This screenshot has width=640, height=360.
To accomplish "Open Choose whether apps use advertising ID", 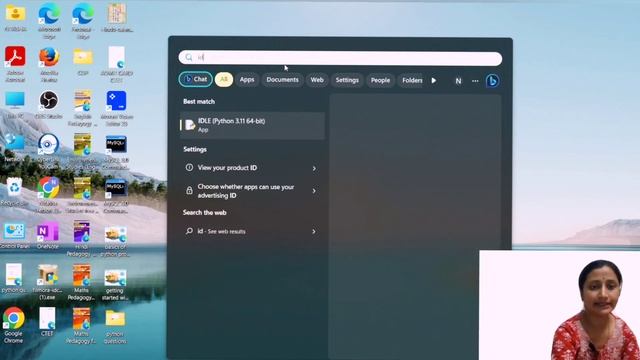I will (x=252, y=191).
